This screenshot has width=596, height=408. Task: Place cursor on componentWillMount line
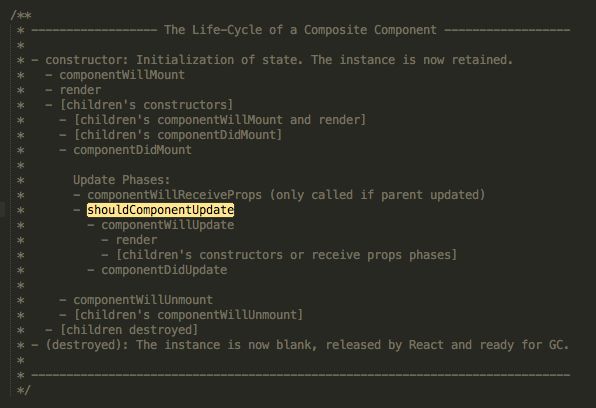(122, 75)
